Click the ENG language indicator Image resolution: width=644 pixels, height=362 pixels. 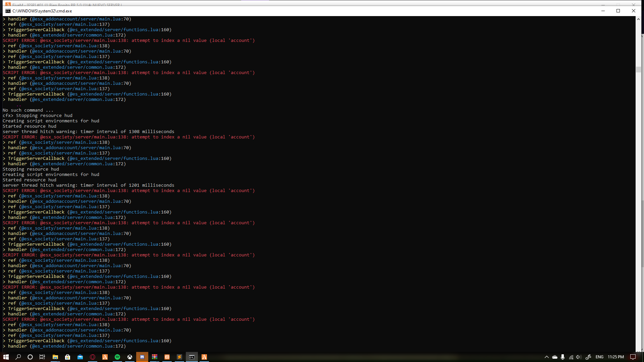599,357
